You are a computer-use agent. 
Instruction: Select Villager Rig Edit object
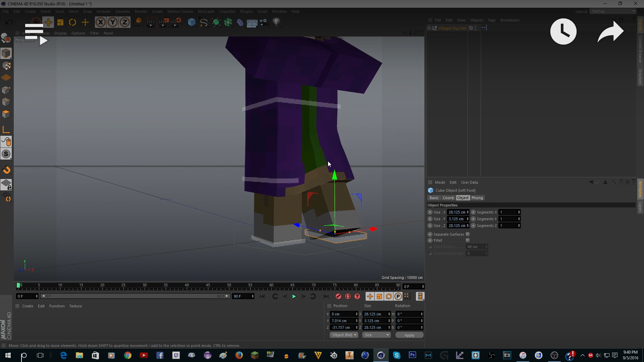tap(452, 28)
